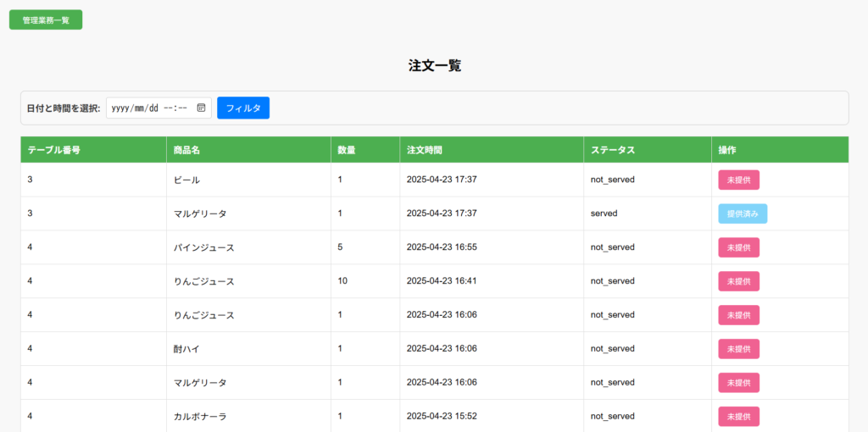Toggle 提供済み button in the served マルゲリータ row
Screen dimensions: 868x432
pyautogui.click(x=743, y=213)
